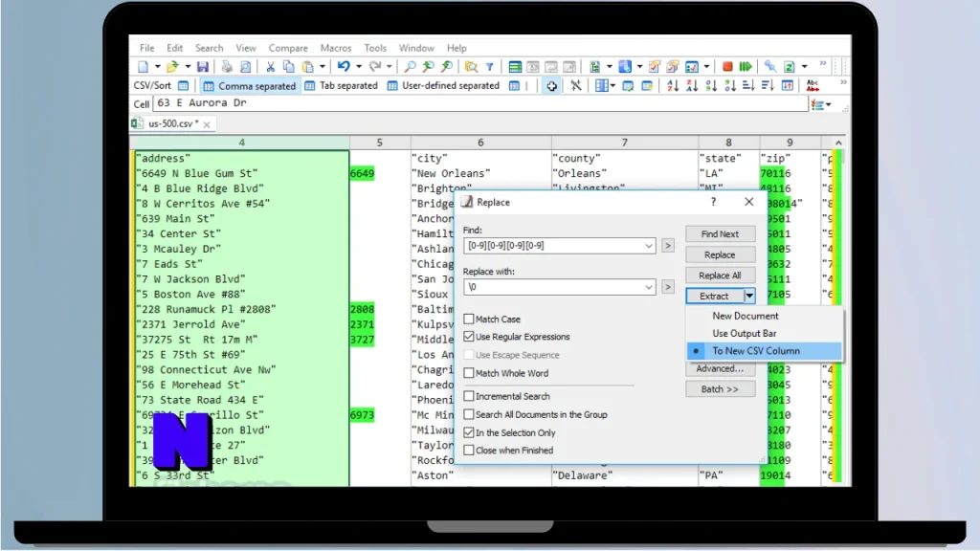Open the New file dropdown arrow
Image resolution: width=980 pixels, height=551 pixels.
click(x=157, y=67)
